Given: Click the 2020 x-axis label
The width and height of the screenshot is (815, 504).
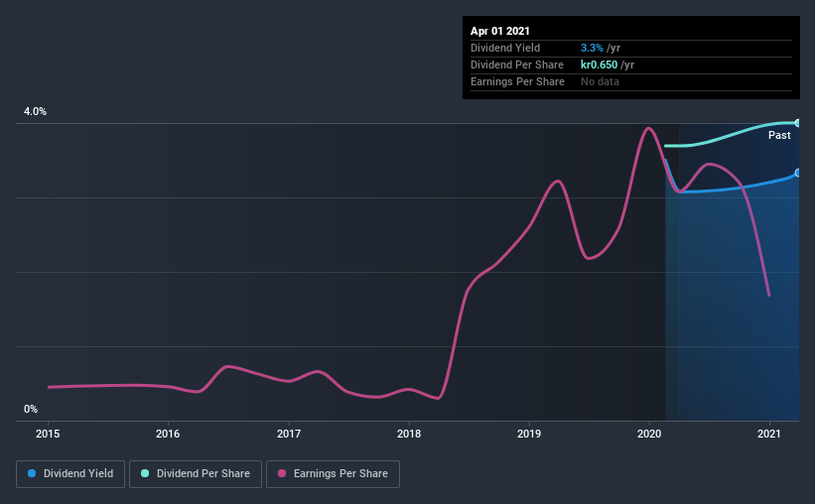Looking at the screenshot, I should (649, 434).
